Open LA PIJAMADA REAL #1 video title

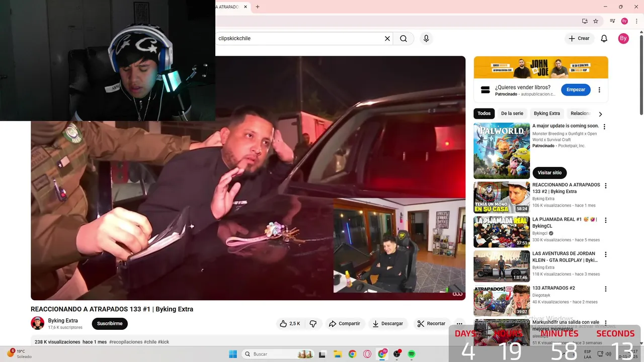565,223
